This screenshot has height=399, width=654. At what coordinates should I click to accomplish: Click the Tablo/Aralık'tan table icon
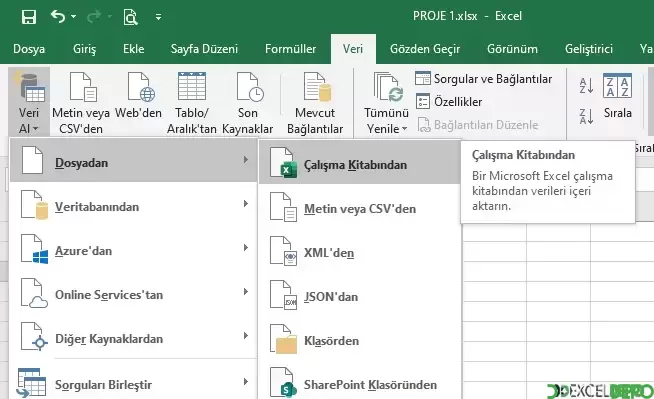coord(191,86)
